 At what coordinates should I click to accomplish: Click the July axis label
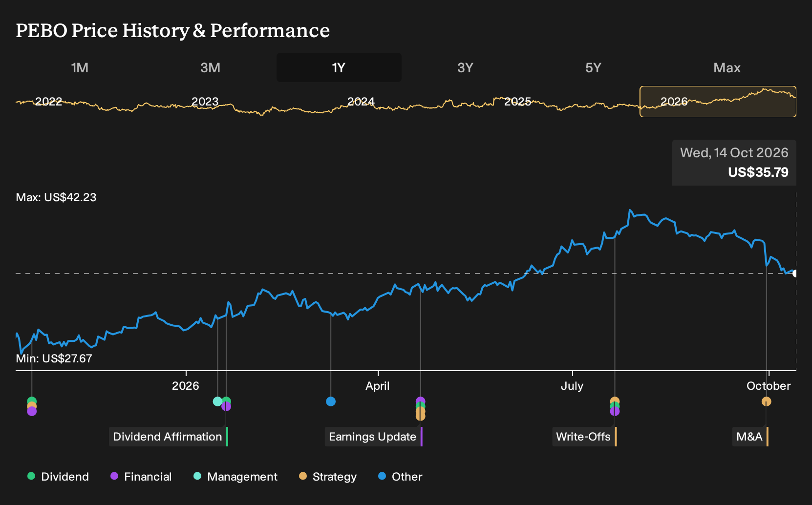point(572,386)
